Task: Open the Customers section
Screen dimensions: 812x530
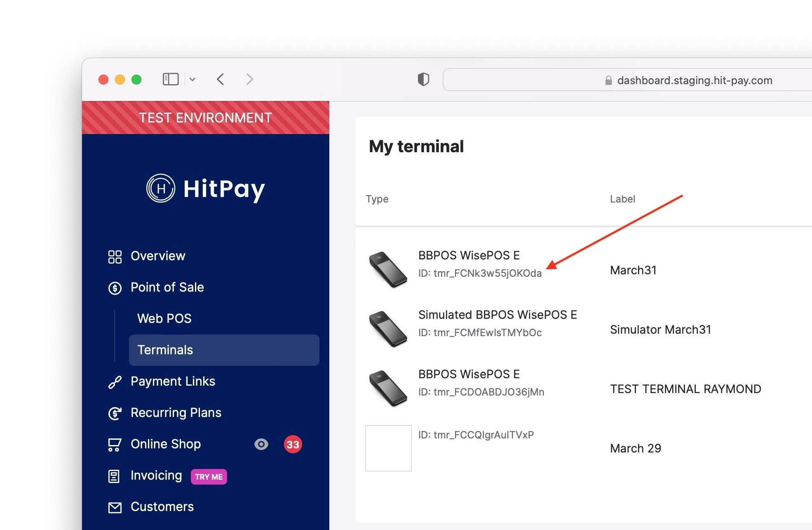Action: pos(162,507)
